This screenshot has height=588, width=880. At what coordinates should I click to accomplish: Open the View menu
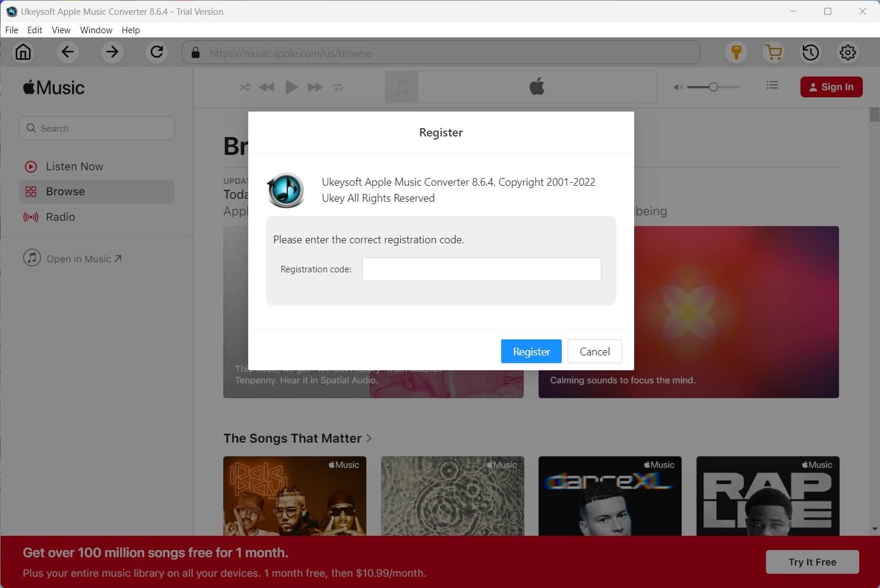(x=61, y=30)
